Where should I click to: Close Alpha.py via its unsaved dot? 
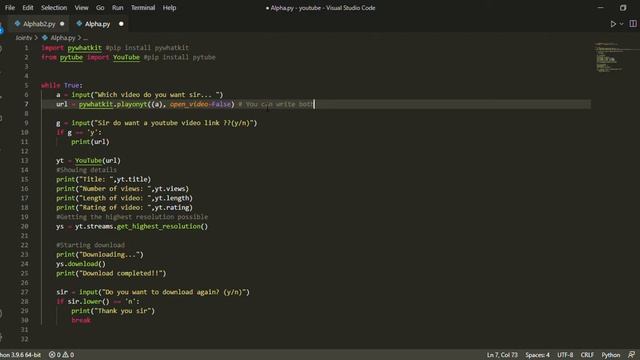click(121, 24)
